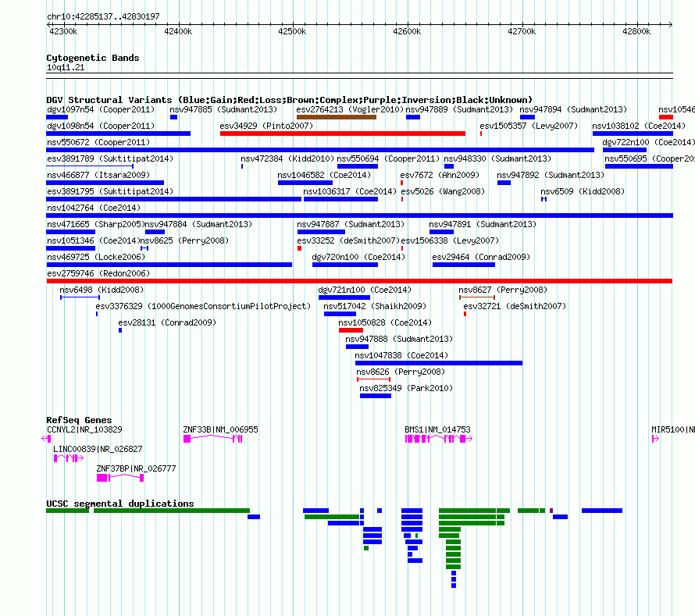Open esv3891789 (Suktitipat2014) variant label
This screenshot has height=616, width=695.
coord(110,158)
